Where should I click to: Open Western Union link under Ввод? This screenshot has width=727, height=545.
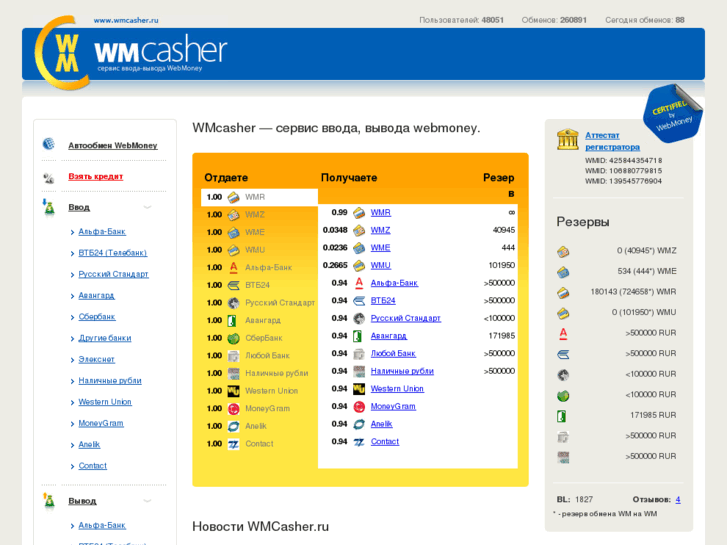click(x=105, y=402)
